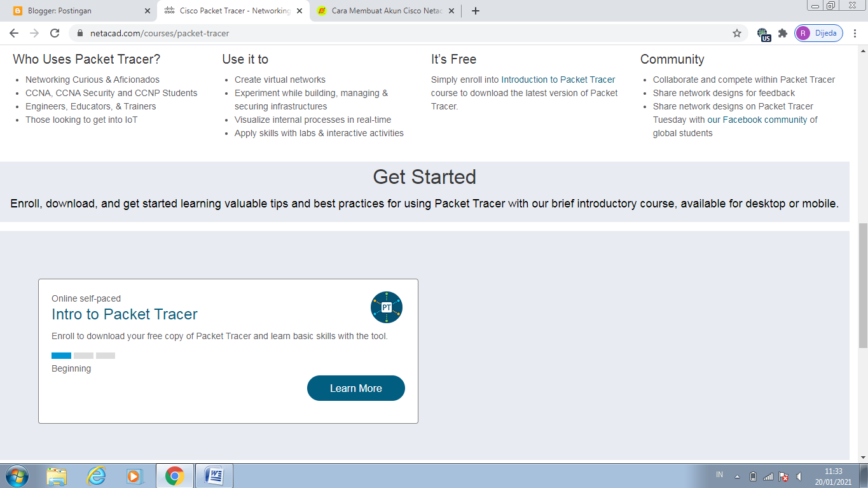Click the Learn More button
The height and width of the screenshot is (488, 868).
pyautogui.click(x=356, y=388)
